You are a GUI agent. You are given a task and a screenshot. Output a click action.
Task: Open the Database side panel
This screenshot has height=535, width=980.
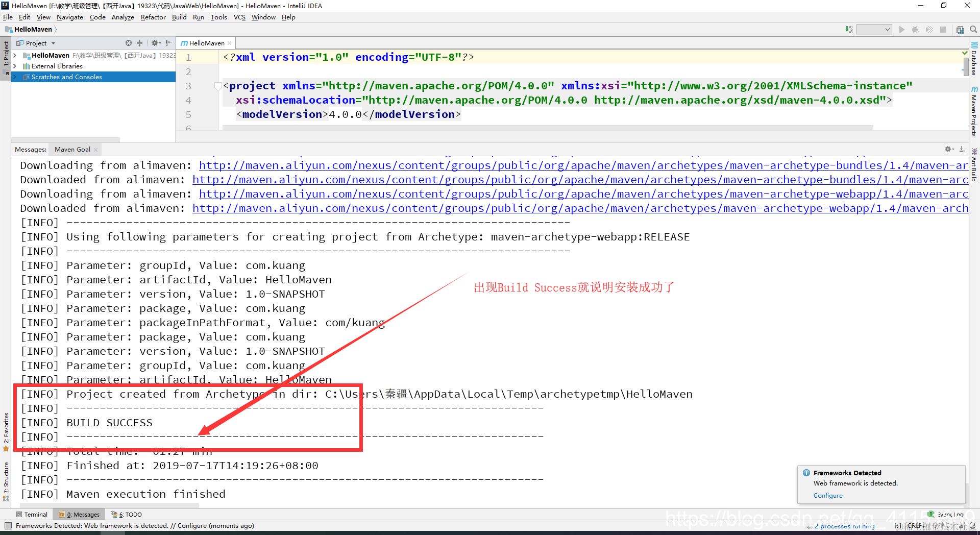[974, 59]
